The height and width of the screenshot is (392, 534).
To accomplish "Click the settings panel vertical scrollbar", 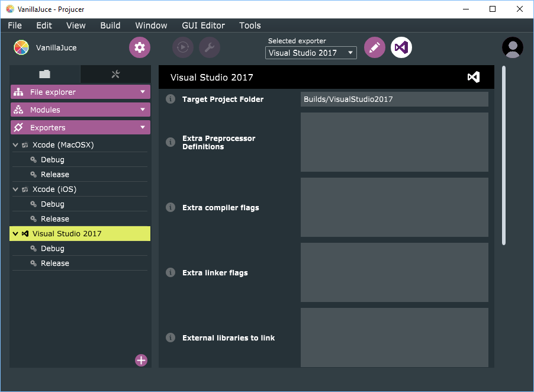I will point(504,155).
